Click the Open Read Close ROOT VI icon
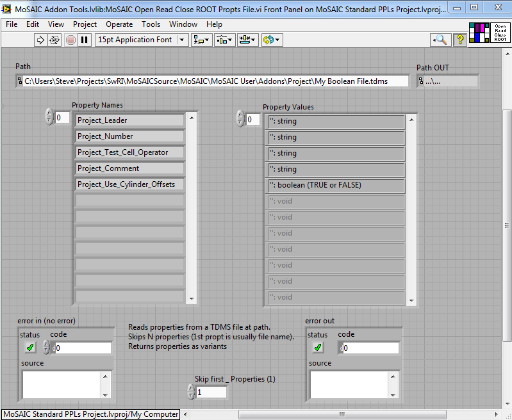The image size is (512, 420). click(500, 33)
